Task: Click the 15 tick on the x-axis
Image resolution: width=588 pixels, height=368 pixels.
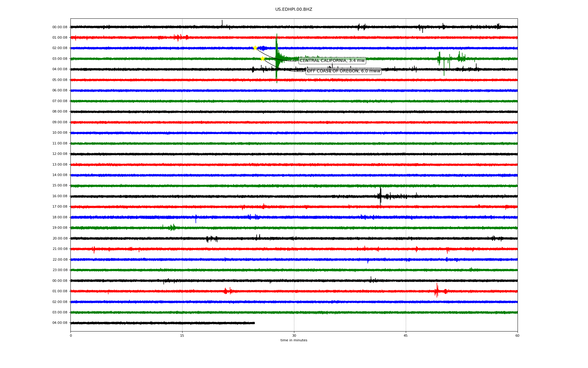Action: (x=182, y=335)
